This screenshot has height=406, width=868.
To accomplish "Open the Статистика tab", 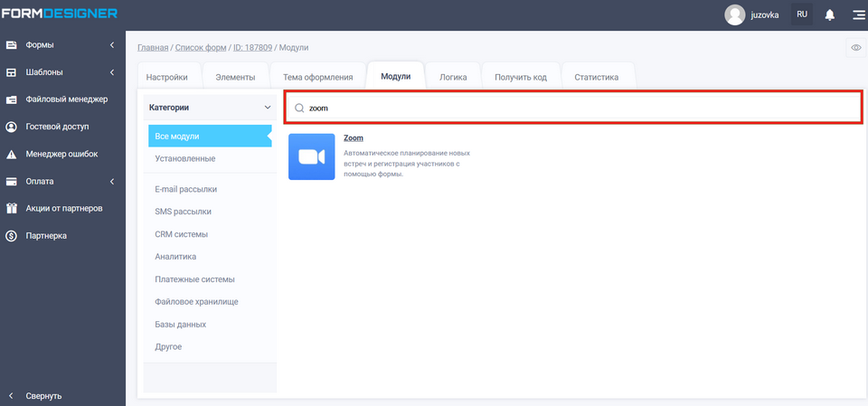I will pos(596,77).
